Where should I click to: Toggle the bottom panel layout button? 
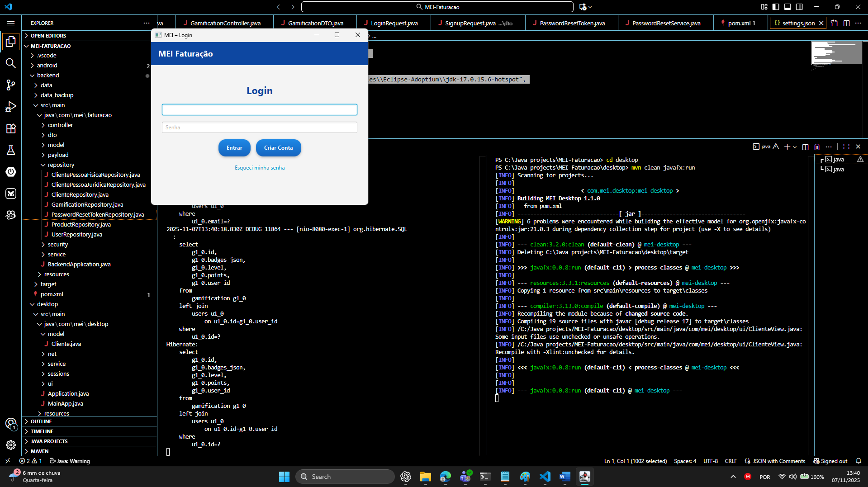coord(787,7)
